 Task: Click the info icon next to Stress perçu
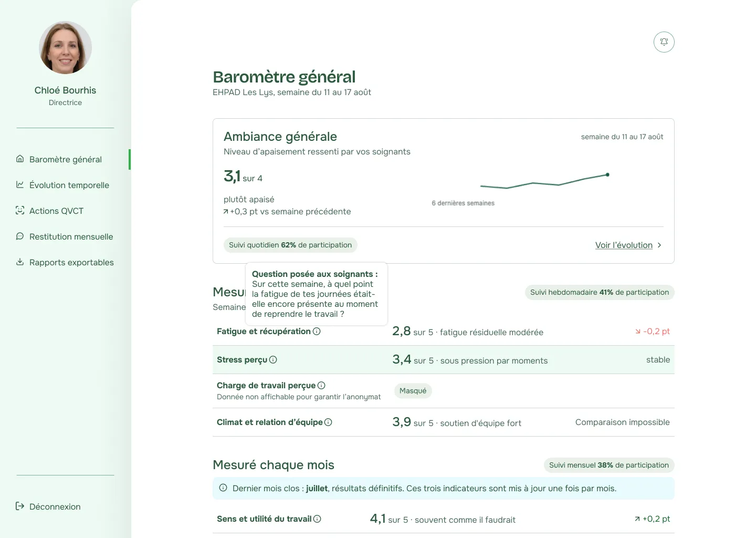click(273, 360)
